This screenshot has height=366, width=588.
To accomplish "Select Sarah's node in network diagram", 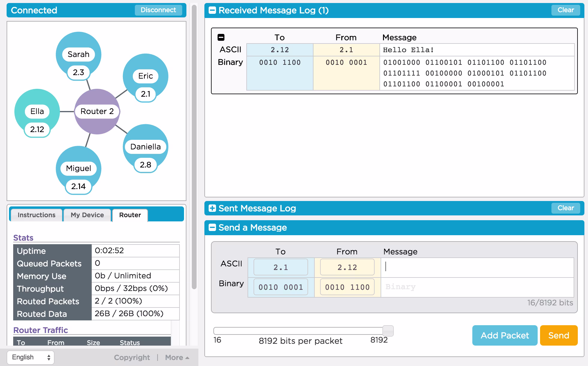I will [79, 54].
